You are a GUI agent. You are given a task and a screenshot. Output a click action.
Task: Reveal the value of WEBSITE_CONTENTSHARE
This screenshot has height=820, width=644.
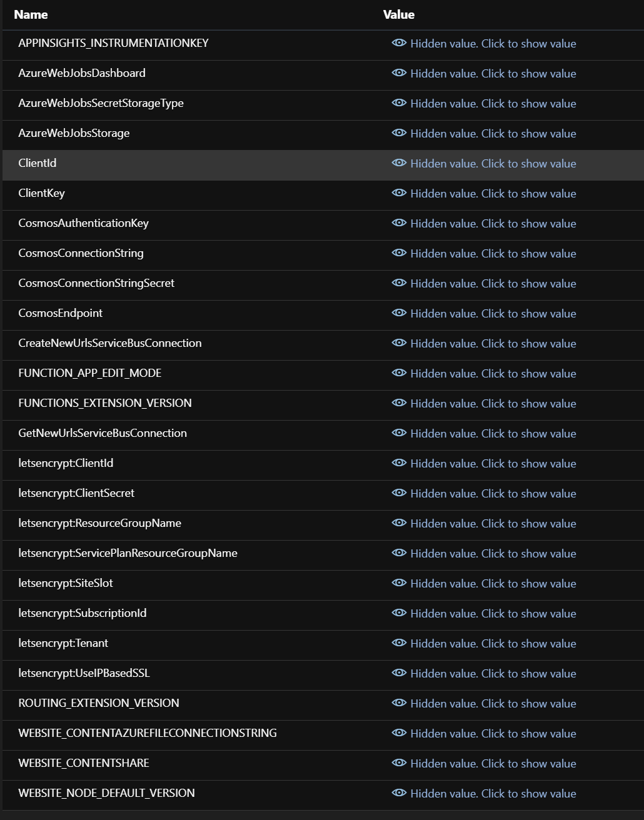(x=493, y=763)
